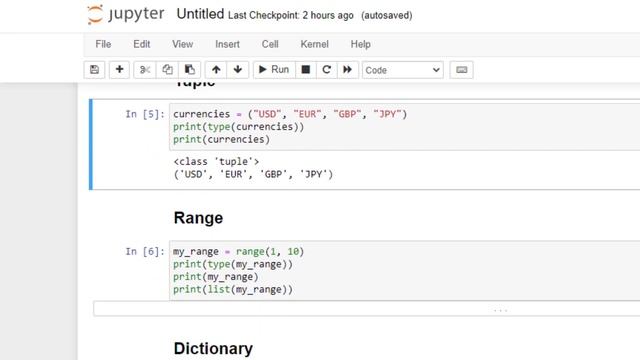This screenshot has width=640, height=360.
Task: Click into the my_range code cell
Action: point(404,270)
